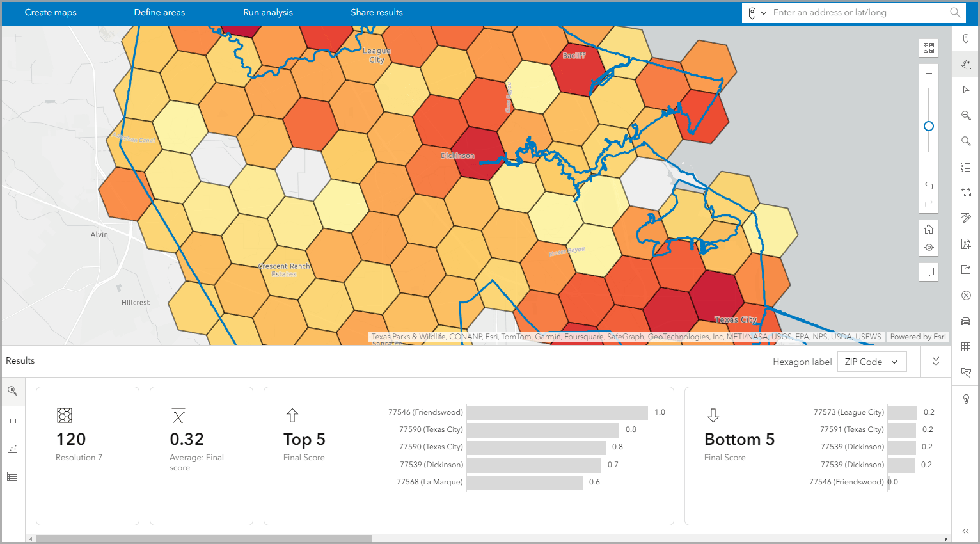Open the map legend panel

pyautogui.click(x=966, y=167)
